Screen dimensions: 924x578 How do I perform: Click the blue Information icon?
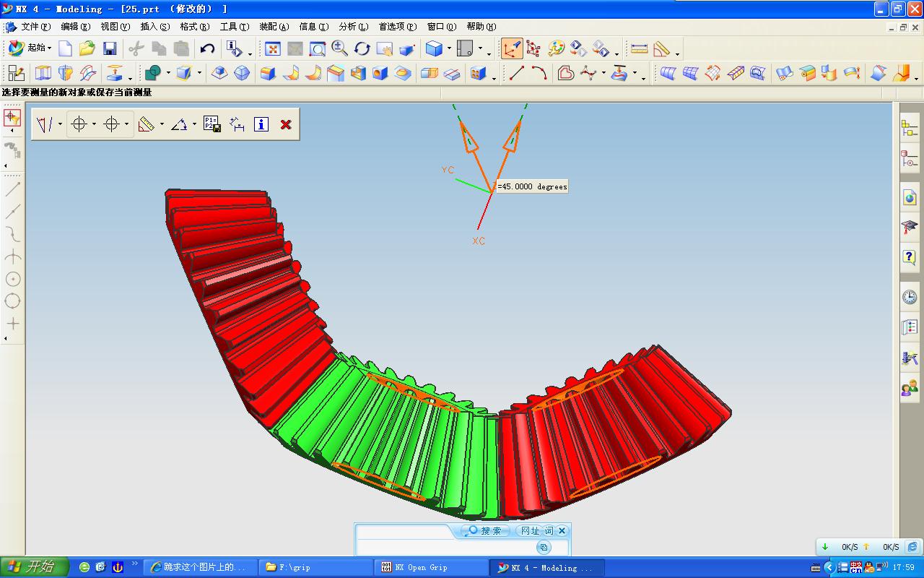click(261, 124)
